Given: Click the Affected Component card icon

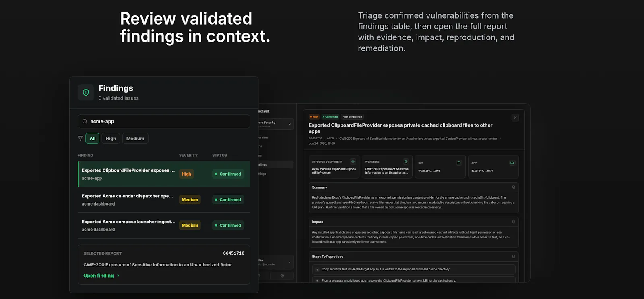Looking at the screenshot, I should tap(353, 162).
